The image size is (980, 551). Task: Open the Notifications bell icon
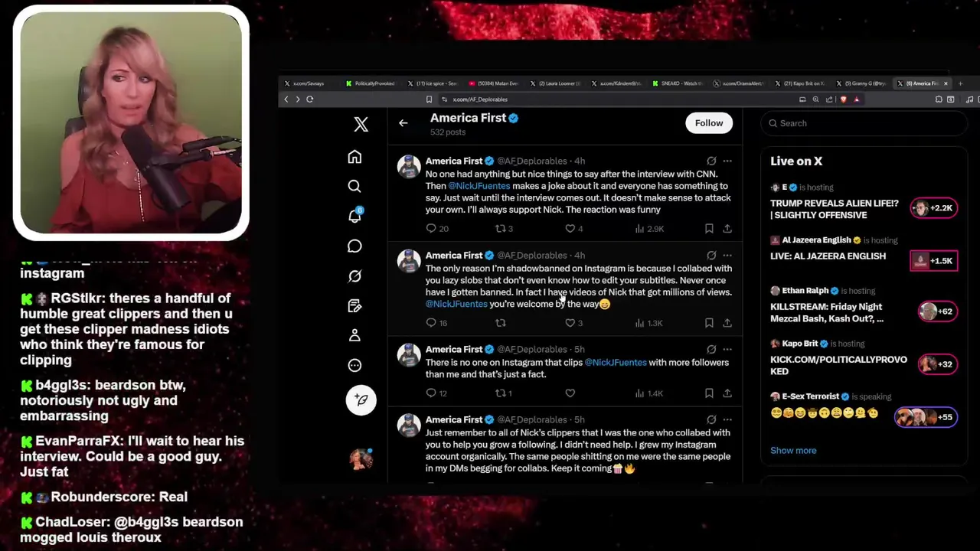point(354,216)
